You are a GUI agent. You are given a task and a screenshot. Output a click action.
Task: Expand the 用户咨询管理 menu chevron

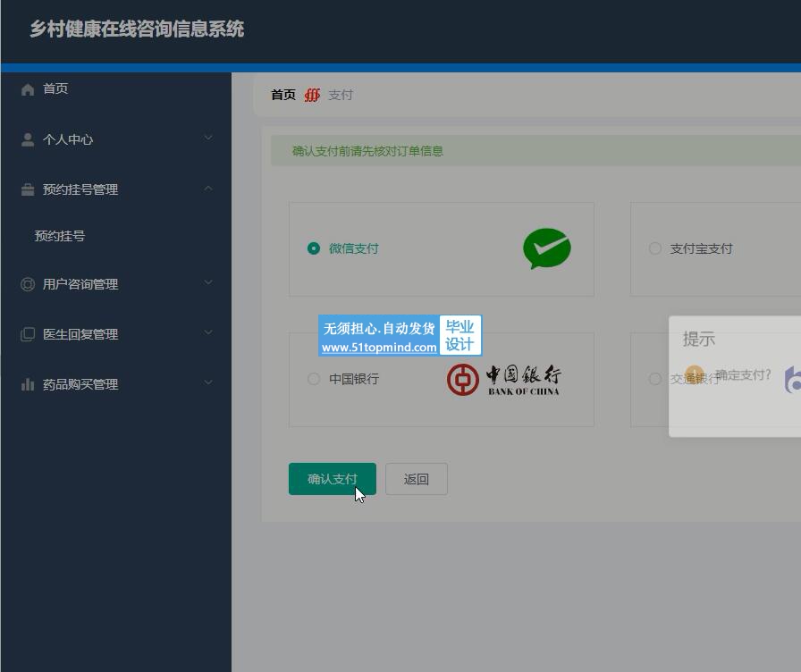tap(208, 282)
